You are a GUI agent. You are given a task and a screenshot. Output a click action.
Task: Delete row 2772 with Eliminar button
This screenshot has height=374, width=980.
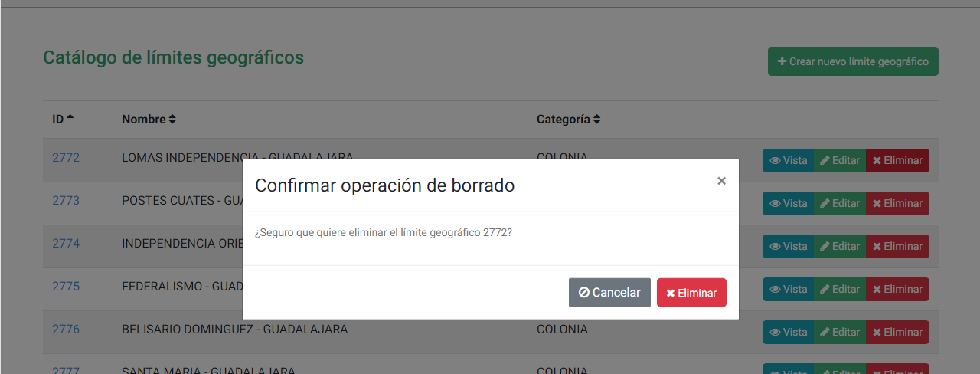(897, 160)
